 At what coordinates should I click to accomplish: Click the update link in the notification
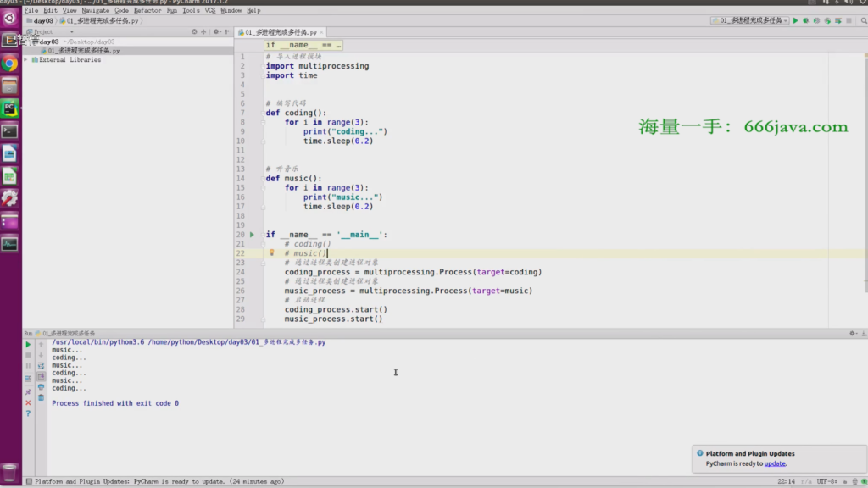tap(775, 463)
